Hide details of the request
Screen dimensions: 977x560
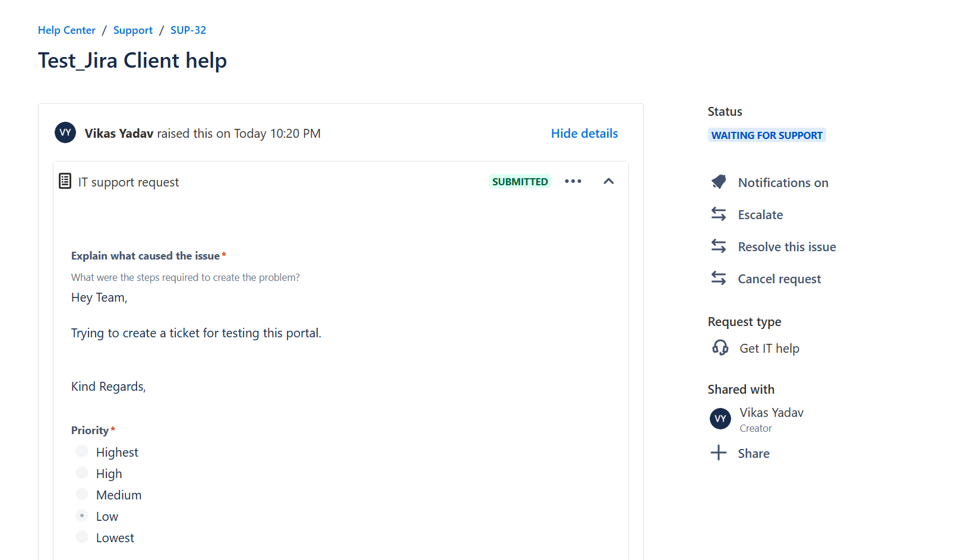[584, 134]
